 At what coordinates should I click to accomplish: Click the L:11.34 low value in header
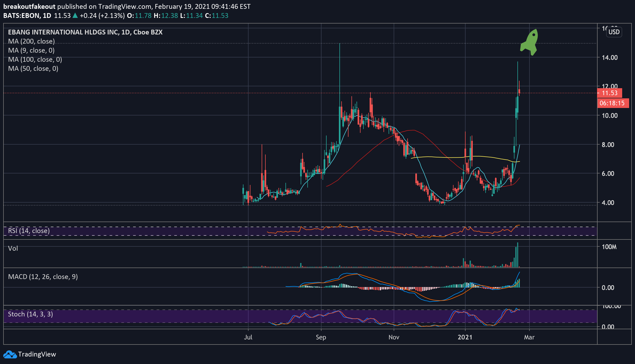pos(191,16)
